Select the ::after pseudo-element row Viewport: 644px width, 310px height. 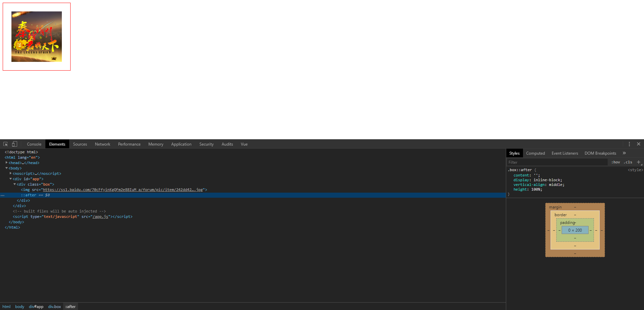click(253, 195)
